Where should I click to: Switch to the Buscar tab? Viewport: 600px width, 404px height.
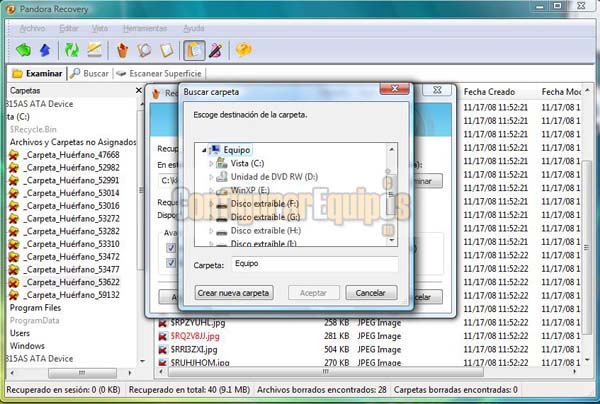[90, 73]
